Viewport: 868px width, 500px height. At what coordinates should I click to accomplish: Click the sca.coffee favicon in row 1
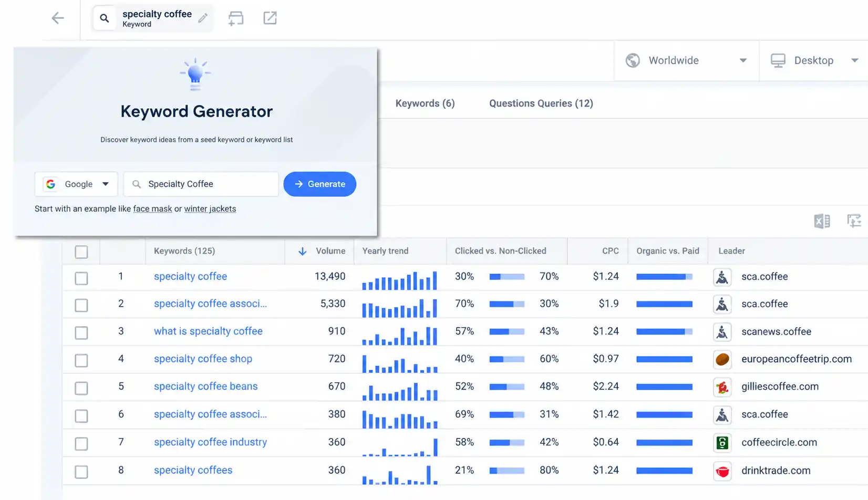pos(722,277)
